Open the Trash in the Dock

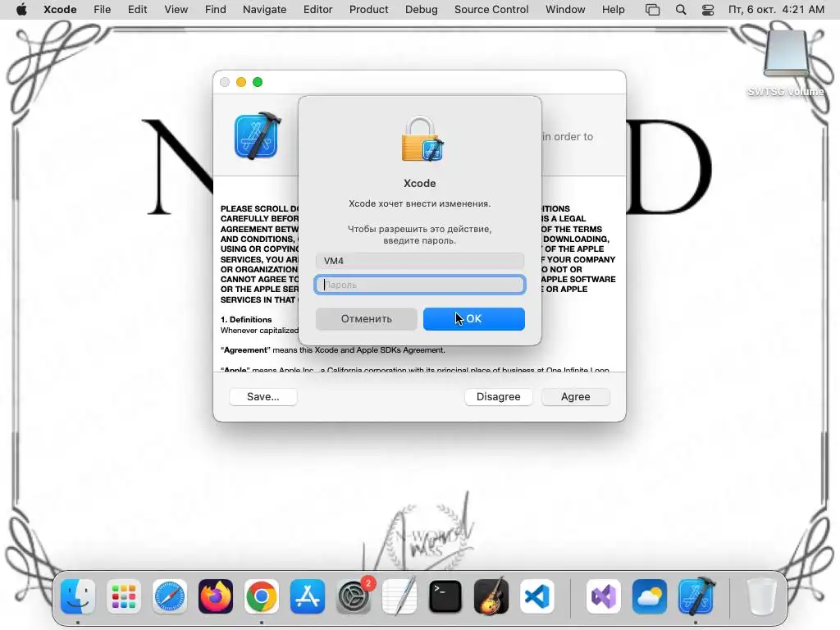click(761, 596)
